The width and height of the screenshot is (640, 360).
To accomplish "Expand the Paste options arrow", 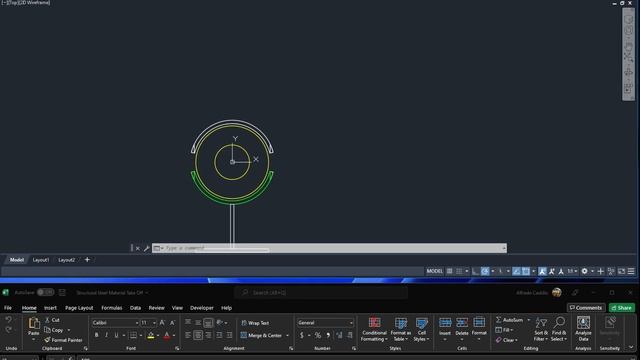I will pyautogui.click(x=33, y=340).
